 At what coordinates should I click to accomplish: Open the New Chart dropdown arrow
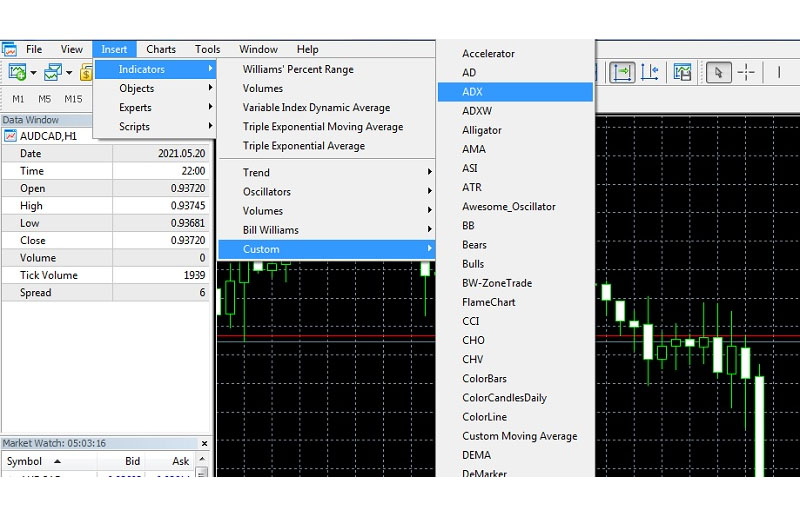[34, 72]
